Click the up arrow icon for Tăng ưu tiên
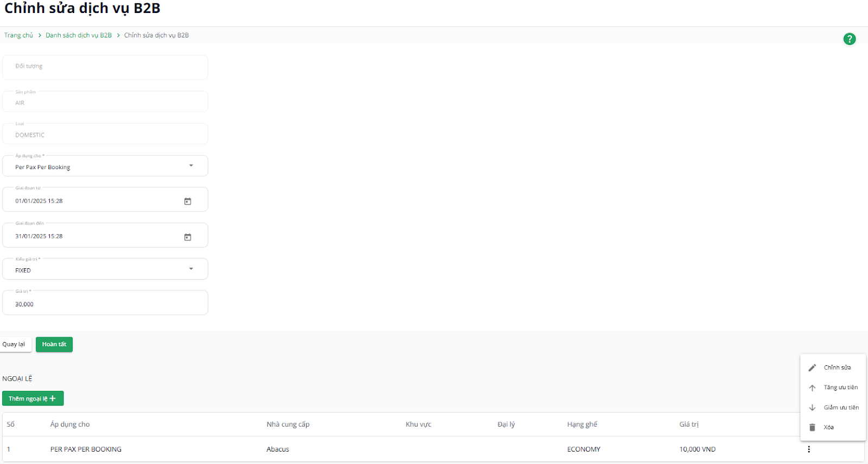 812,388
